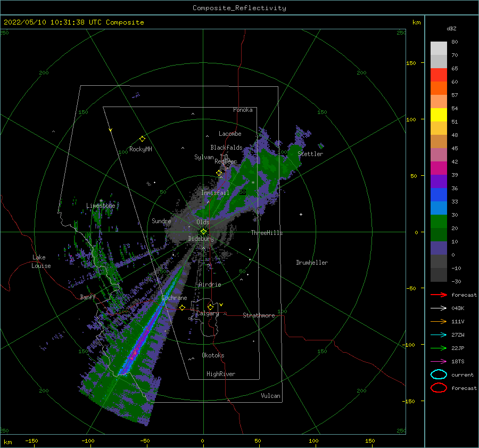Click the yellow diamond marker above Calgary
This screenshot has height=448, width=479.
pyautogui.click(x=210, y=307)
